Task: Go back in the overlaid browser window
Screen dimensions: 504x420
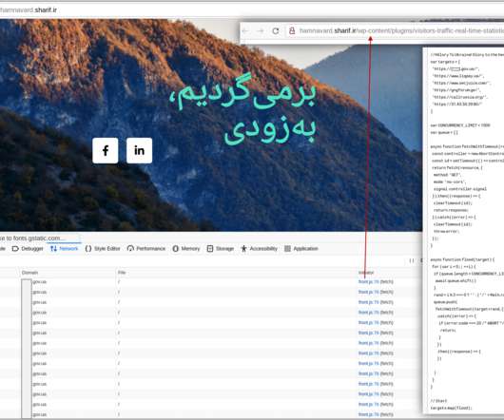Action: [x=246, y=30]
